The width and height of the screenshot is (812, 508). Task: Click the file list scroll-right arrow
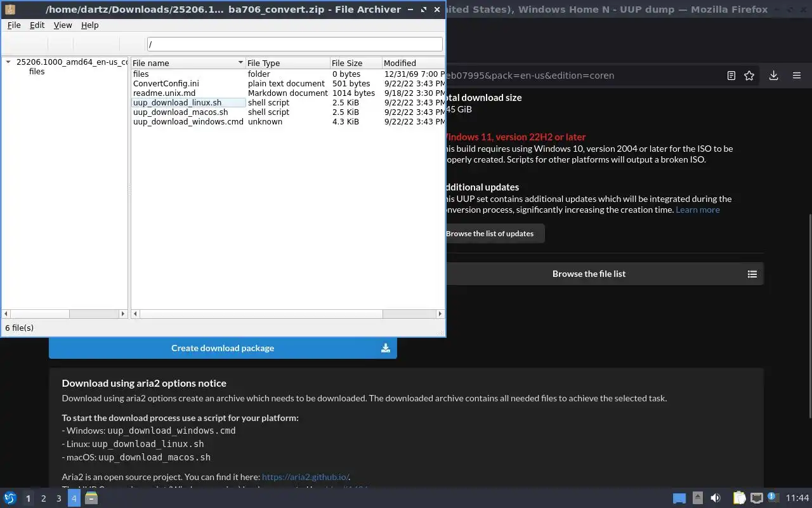pos(440,314)
